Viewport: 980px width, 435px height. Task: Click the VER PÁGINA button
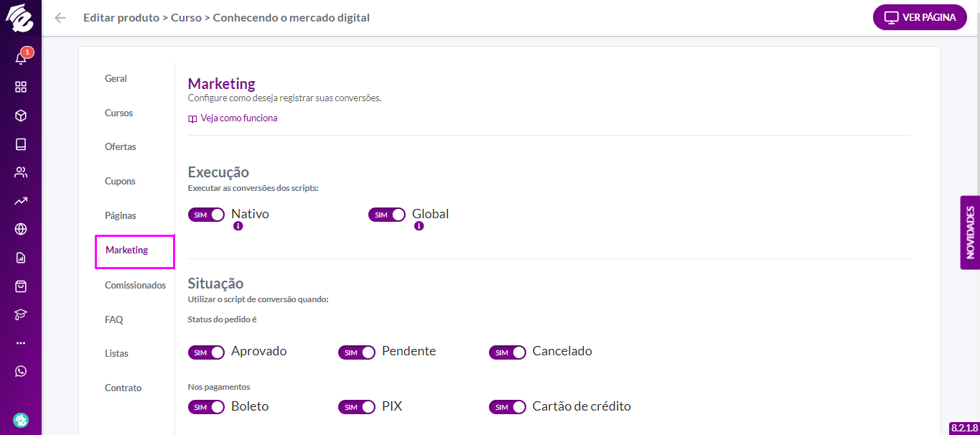click(x=920, y=17)
